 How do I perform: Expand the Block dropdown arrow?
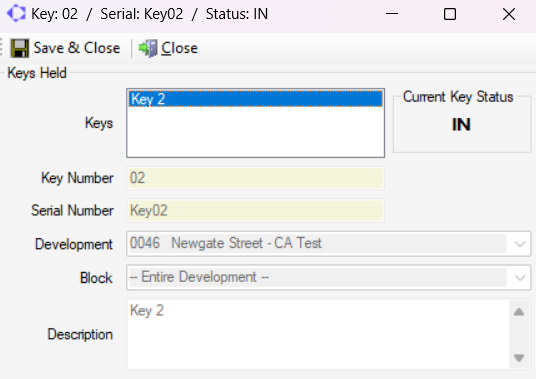520,277
